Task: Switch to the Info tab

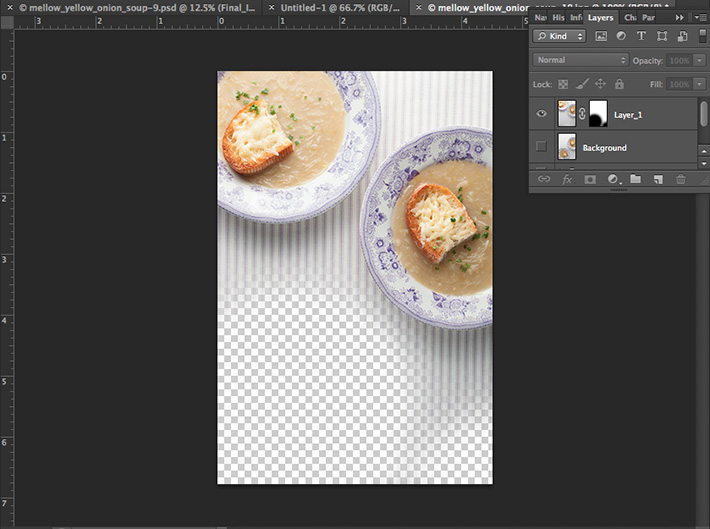Action: pos(576,17)
